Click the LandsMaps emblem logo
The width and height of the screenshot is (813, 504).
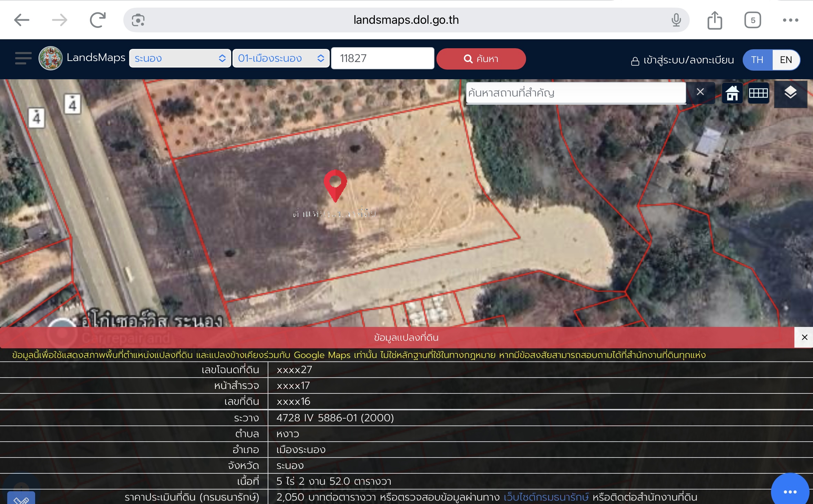click(51, 58)
